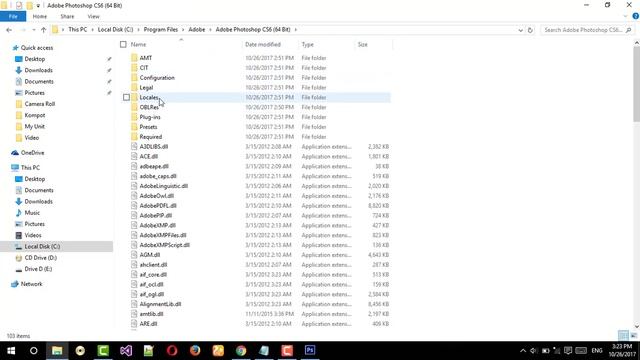
Task: Select Quick access in navigation pane
Action: (x=37, y=48)
